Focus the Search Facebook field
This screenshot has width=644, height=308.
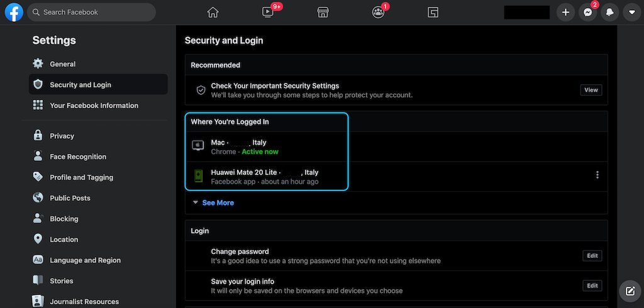(92, 13)
